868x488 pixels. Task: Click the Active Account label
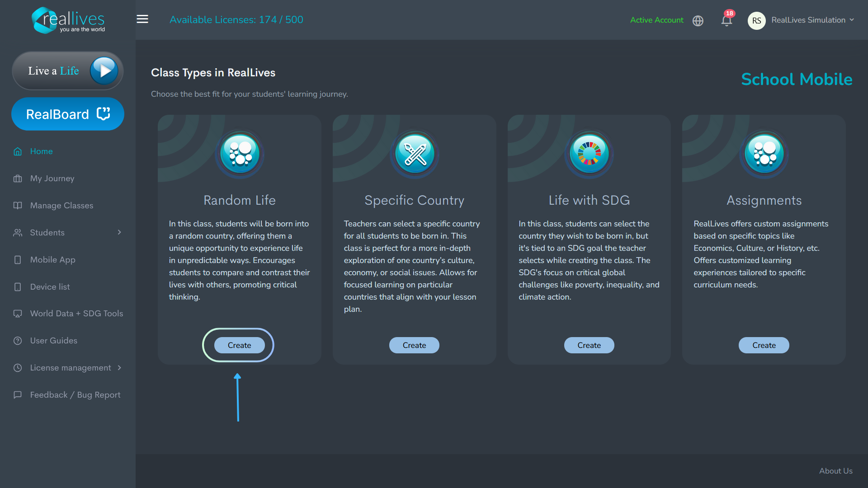coord(657,20)
